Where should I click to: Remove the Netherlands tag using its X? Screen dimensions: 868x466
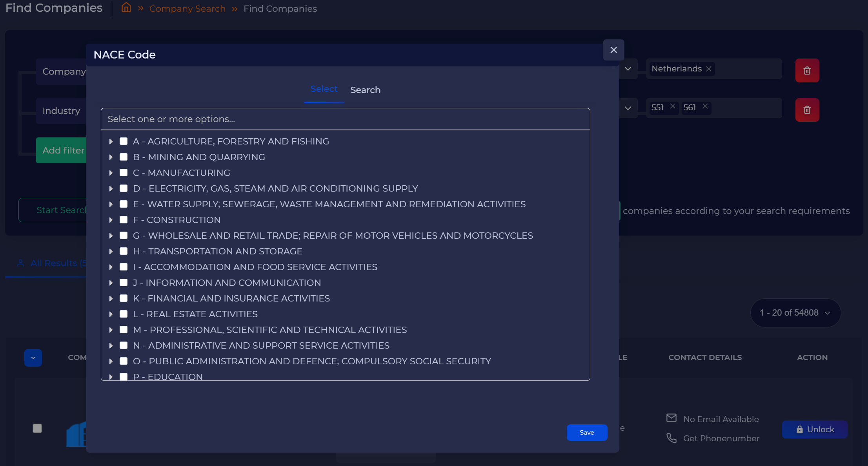pyautogui.click(x=708, y=69)
